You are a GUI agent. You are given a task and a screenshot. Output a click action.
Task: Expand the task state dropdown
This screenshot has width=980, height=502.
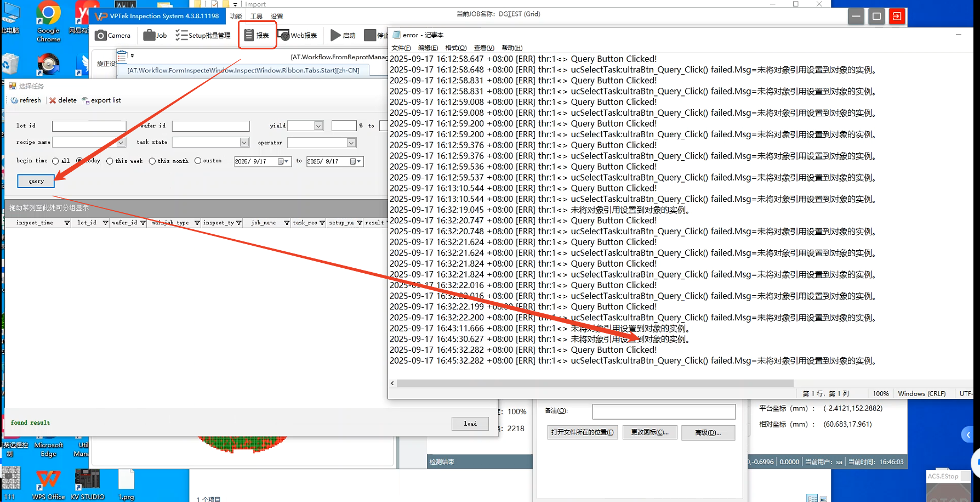(244, 143)
